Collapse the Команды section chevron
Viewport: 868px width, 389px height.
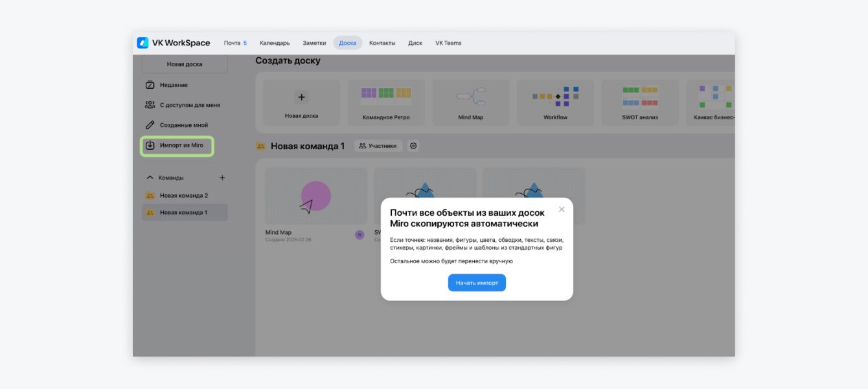150,178
